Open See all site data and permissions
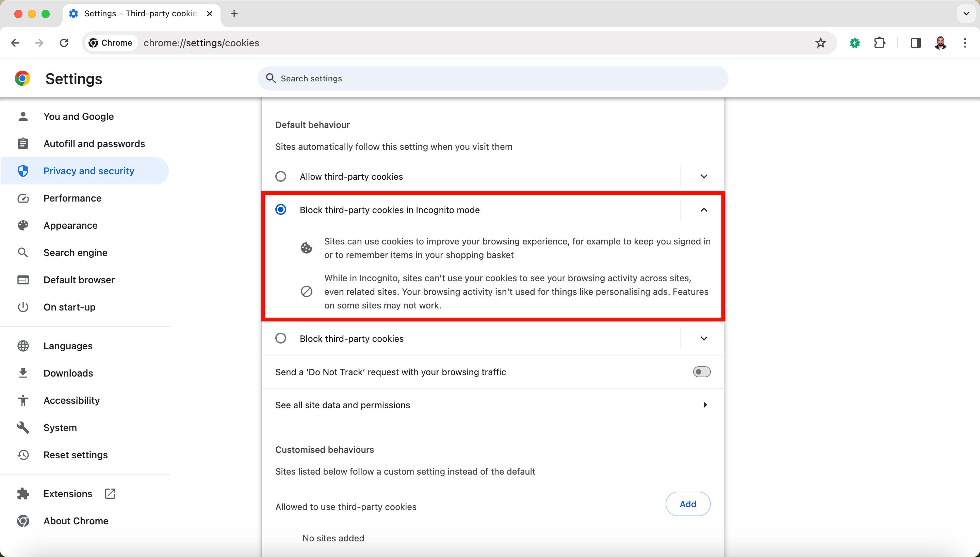The image size is (980, 557). click(x=492, y=405)
